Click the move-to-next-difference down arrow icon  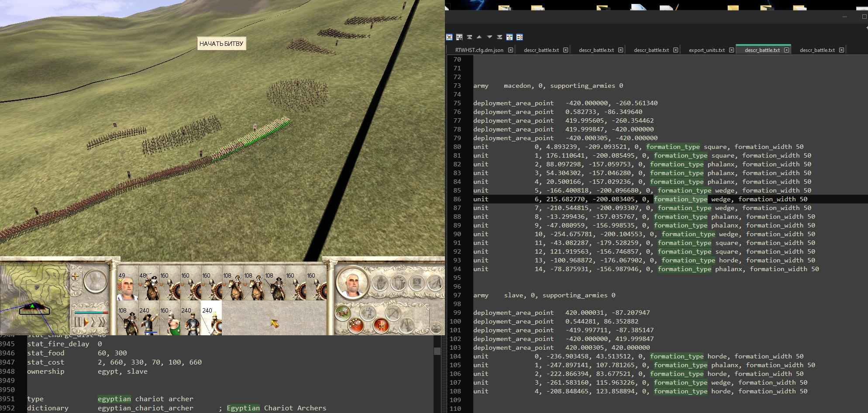coord(489,37)
